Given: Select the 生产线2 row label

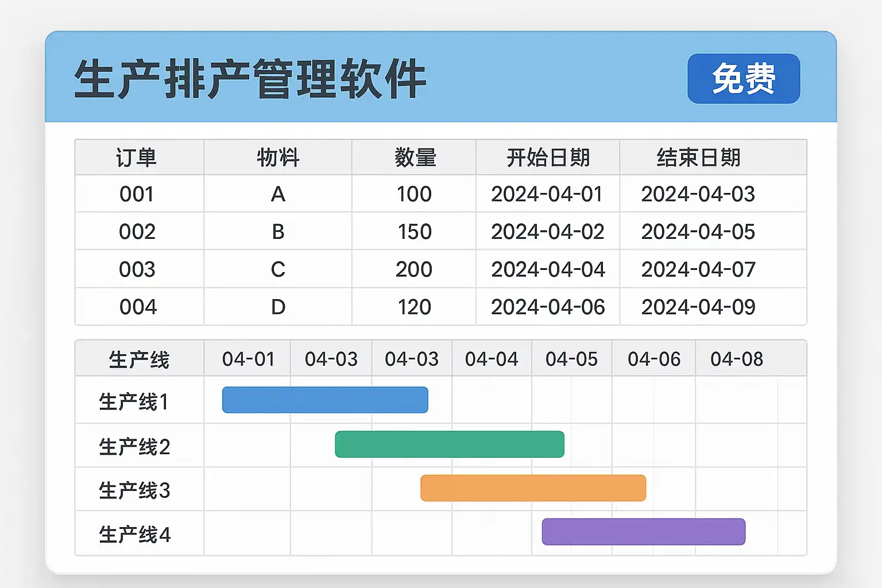Looking at the screenshot, I should point(134,446).
